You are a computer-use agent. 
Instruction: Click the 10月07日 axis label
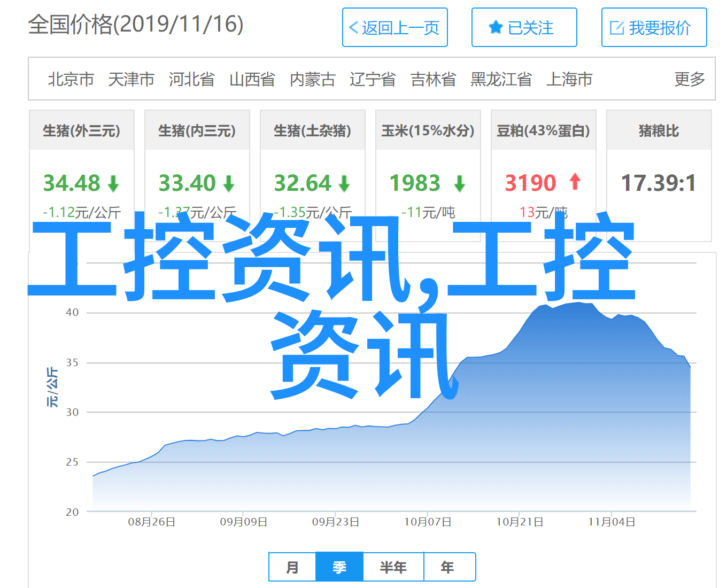coord(428,522)
